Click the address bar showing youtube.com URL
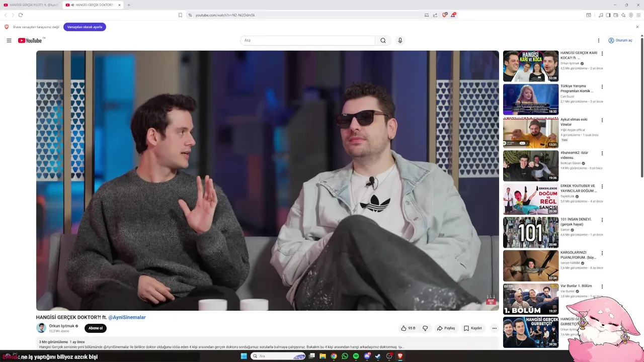 [x=307, y=15]
